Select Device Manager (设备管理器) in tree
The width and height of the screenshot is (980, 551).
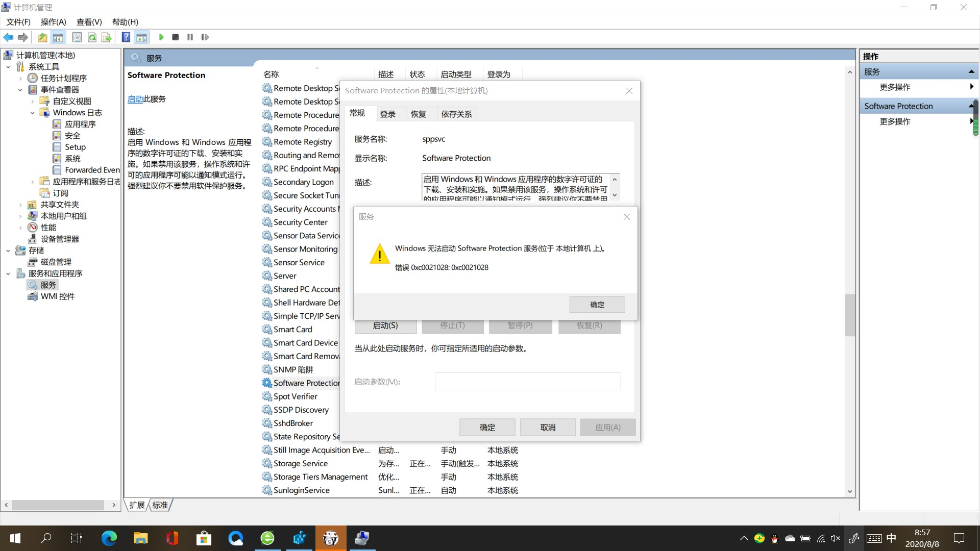[59, 239]
